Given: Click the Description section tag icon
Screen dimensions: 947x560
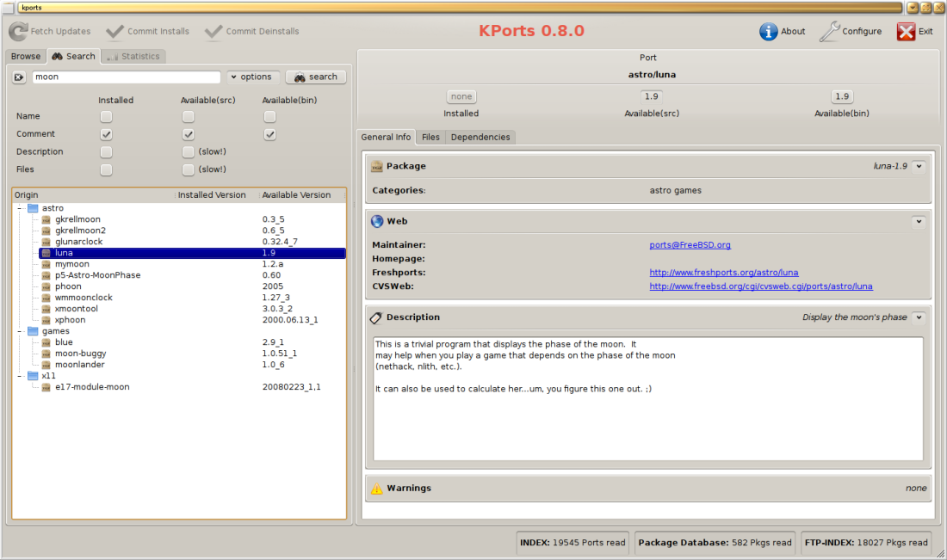Looking at the screenshot, I should (376, 317).
